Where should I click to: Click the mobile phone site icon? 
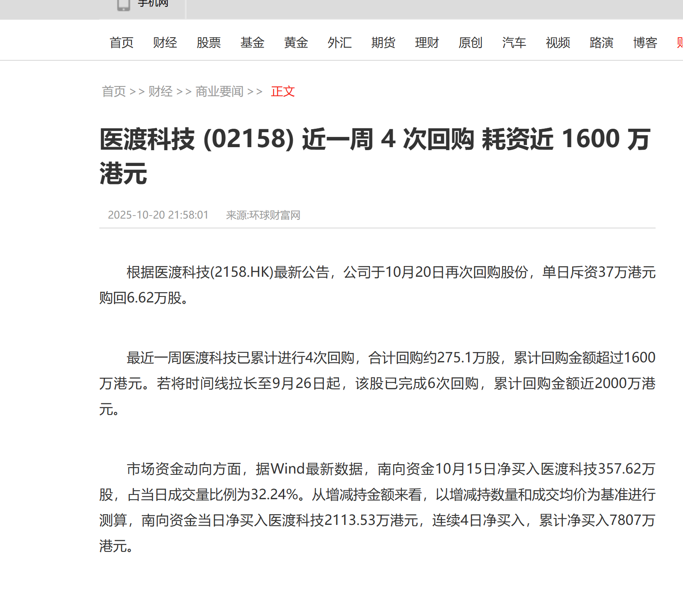pyautogui.click(x=124, y=5)
